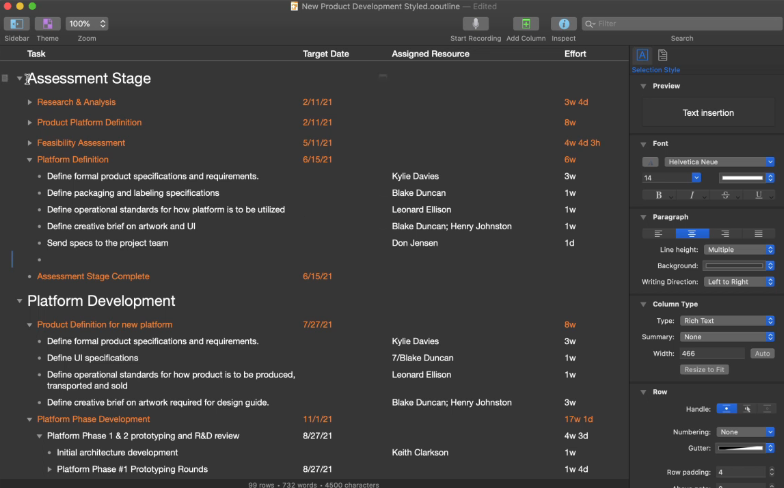The height and width of the screenshot is (488, 784).
Task: Apply Strikethrough text style icon
Action: [x=726, y=195]
